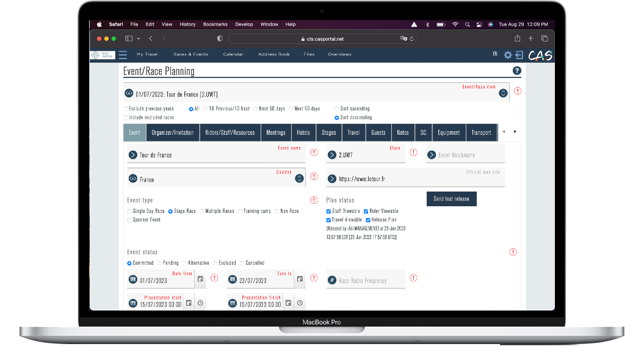Expand the Country dropdown chevron
The height and width of the screenshot is (352, 644).
point(299,179)
